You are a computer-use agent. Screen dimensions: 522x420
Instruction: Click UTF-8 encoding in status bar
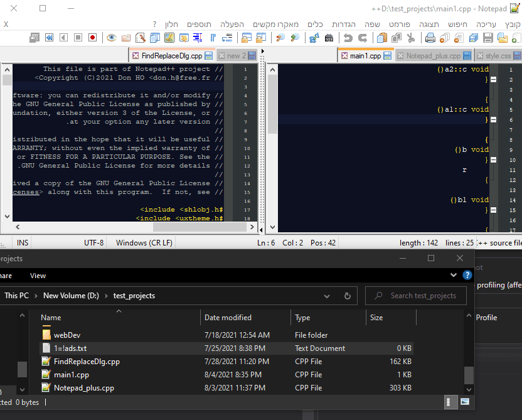[x=93, y=243]
